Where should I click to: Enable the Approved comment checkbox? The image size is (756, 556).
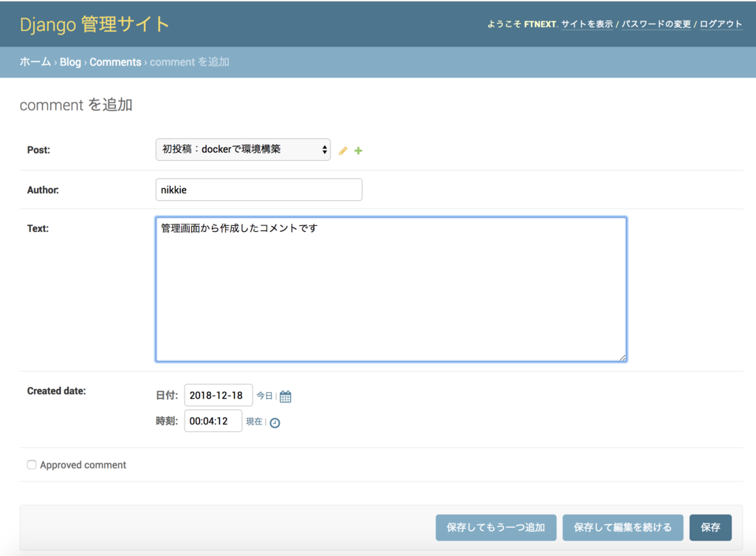click(30, 464)
